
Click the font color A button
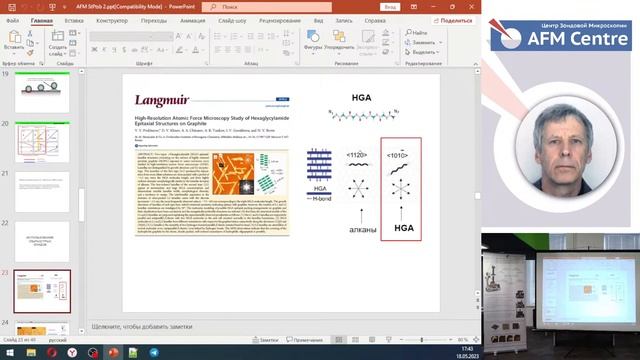pyautogui.click(x=196, y=50)
